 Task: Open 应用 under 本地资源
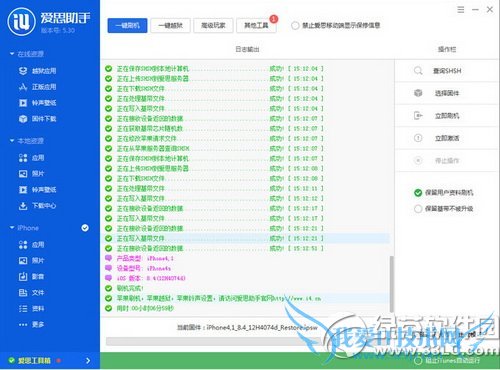[32, 158]
